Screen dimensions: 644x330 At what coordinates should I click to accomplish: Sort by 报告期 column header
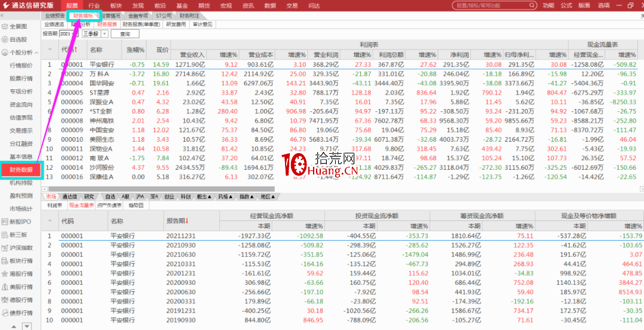tap(177, 221)
